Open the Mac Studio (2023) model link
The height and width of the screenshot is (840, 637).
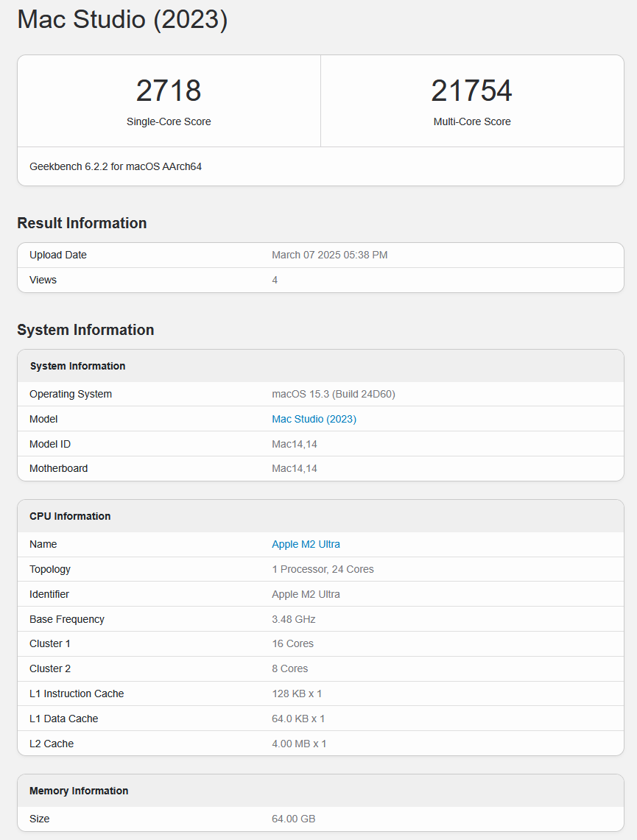pos(314,419)
